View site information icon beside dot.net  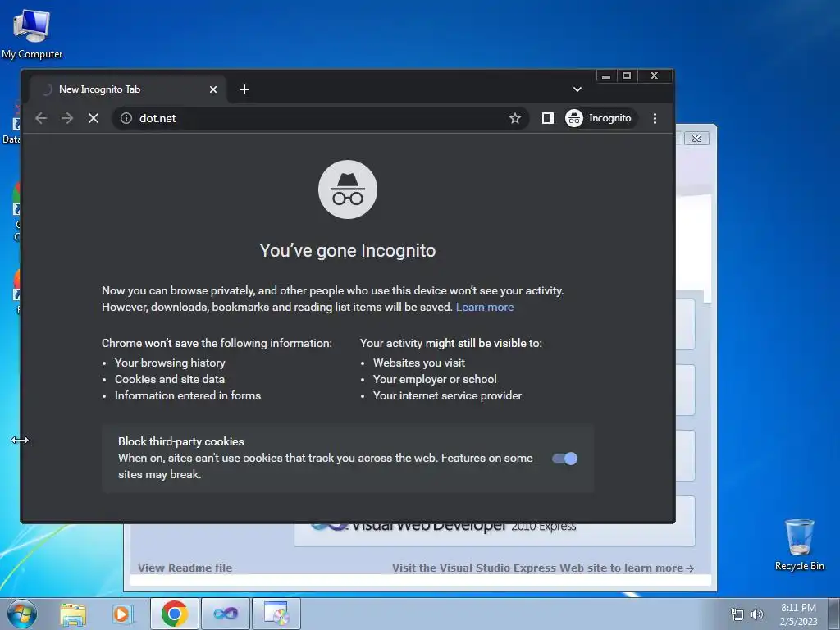pos(126,118)
